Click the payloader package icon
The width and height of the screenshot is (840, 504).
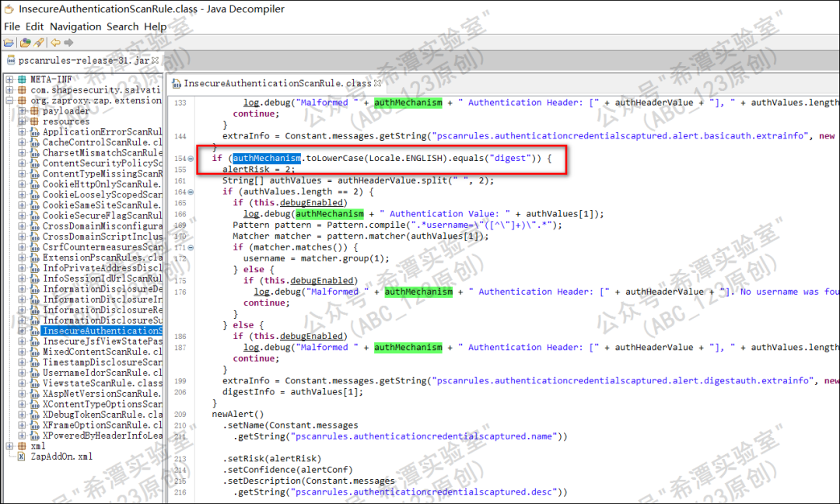34,111
